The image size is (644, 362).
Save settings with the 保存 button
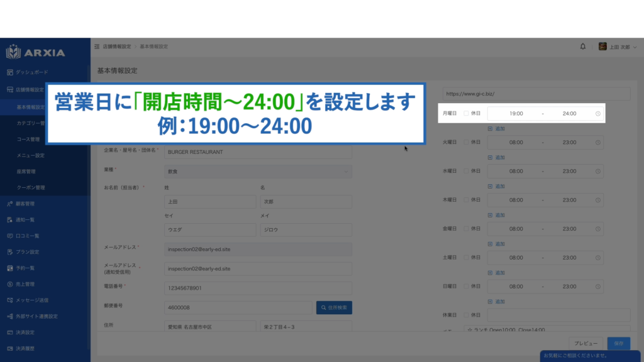pos(619,344)
